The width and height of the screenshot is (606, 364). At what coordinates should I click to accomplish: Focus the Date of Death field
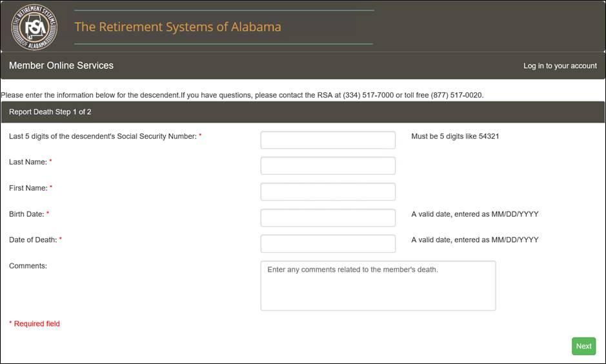click(x=328, y=243)
